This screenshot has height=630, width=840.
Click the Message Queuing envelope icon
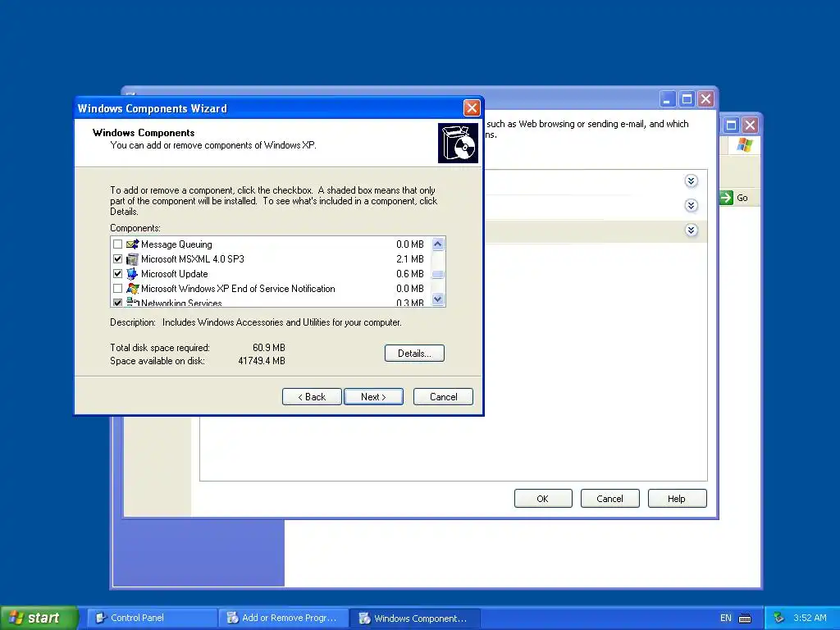click(x=132, y=244)
